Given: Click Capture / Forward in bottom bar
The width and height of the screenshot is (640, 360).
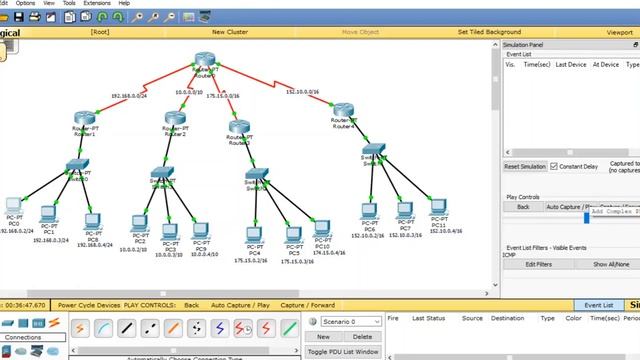Looking at the screenshot, I should coord(308,305).
